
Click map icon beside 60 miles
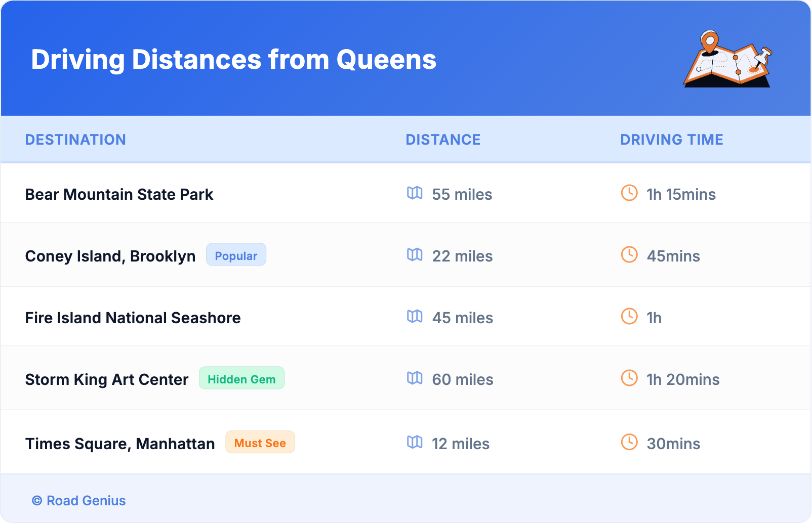(x=415, y=378)
